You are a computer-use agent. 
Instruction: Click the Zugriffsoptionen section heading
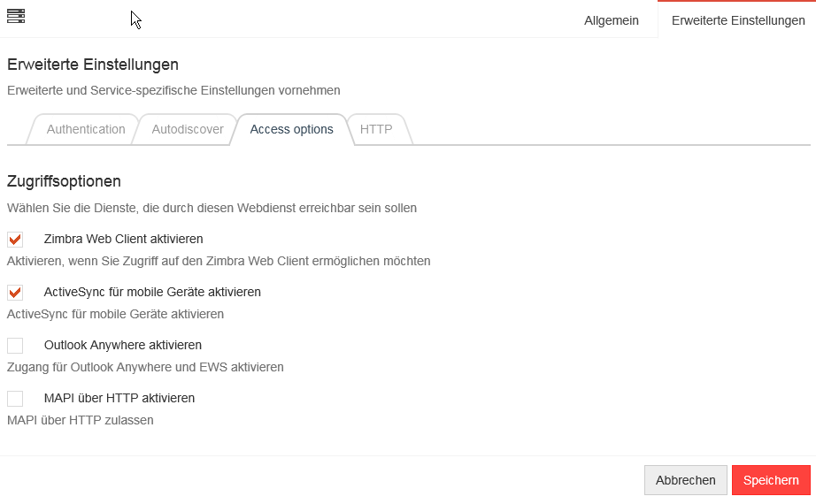(64, 181)
